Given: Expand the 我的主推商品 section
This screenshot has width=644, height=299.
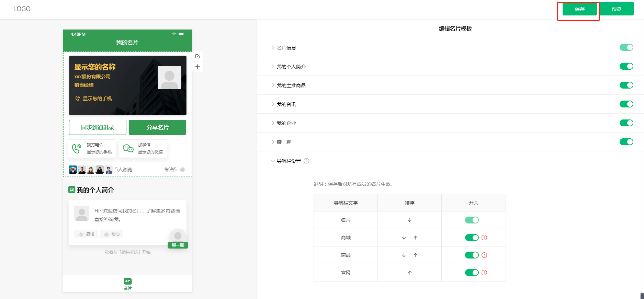Looking at the screenshot, I should 273,85.
